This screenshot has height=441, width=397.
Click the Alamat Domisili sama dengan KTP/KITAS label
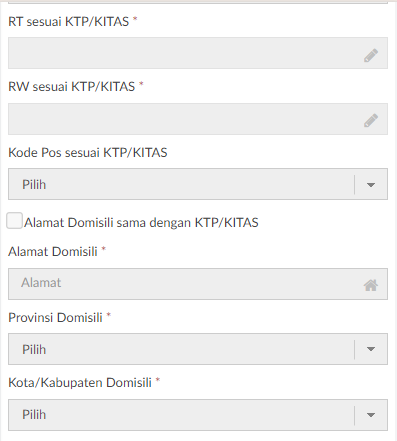(x=141, y=222)
